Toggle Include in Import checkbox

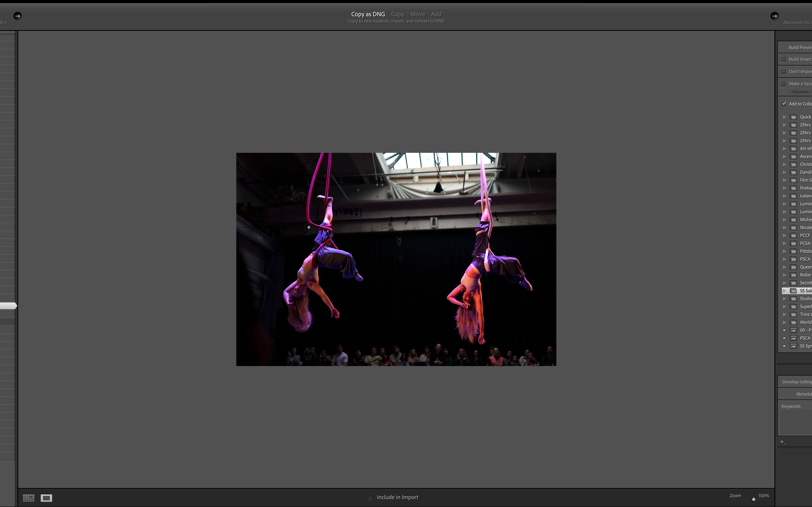370,498
